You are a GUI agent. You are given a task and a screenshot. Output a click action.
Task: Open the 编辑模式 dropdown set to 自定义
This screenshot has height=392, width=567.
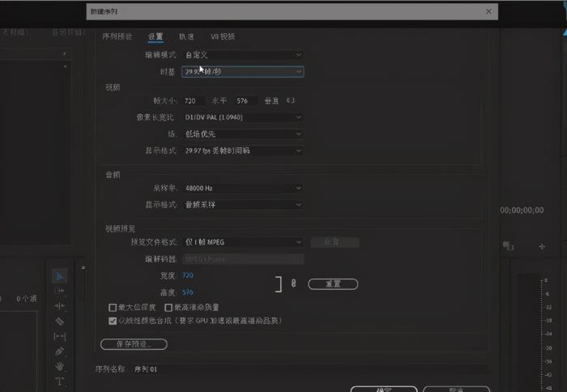point(242,55)
